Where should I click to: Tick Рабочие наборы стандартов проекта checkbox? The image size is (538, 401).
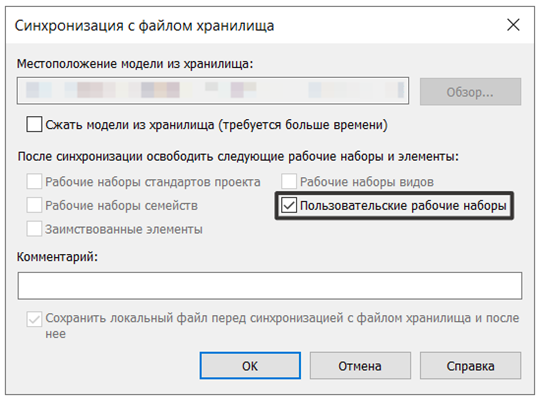[x=34, y=181]
